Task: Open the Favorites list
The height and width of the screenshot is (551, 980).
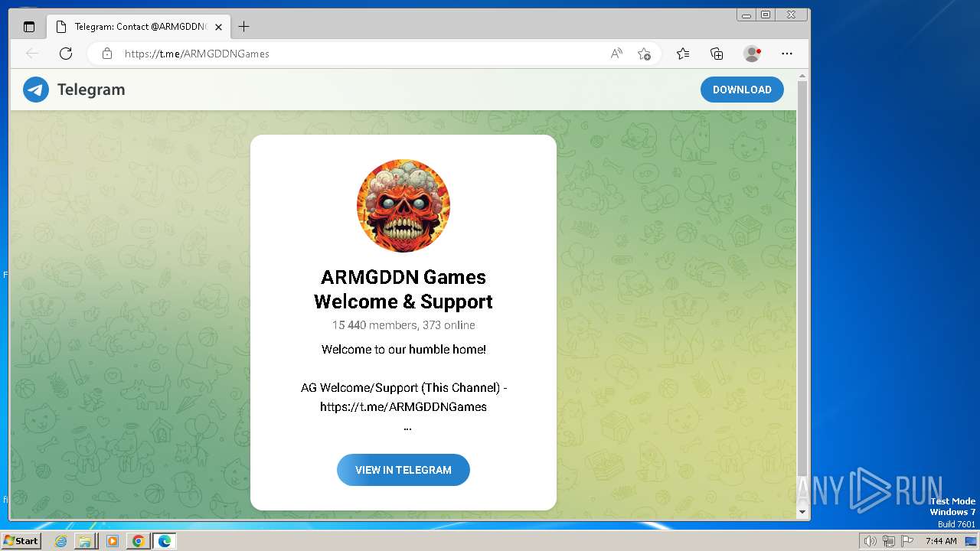Action: pyautogui.click(x=683, y=54)
